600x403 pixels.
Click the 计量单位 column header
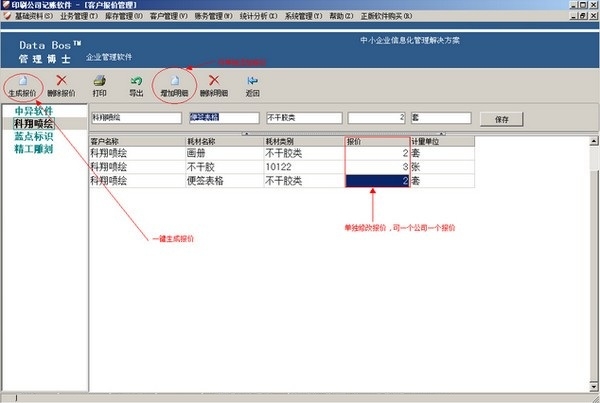(442, 142)
